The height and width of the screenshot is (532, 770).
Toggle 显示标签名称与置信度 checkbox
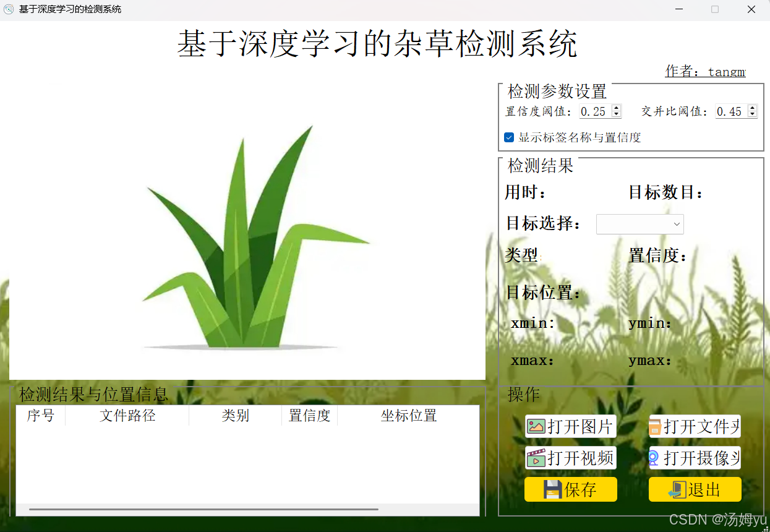pyautogui.click(x=509, y=137)
